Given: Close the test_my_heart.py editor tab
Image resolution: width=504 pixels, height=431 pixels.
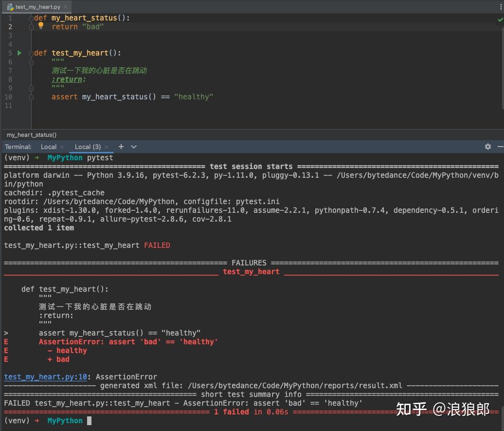Looking at the screenshot, I should click(66, 7).
